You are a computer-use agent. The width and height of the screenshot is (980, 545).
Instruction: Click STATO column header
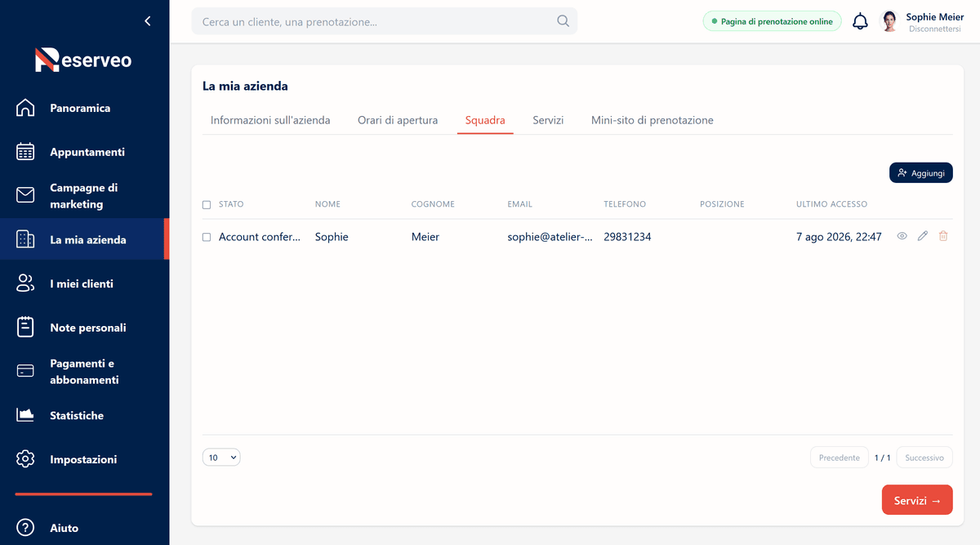(231, 204)
